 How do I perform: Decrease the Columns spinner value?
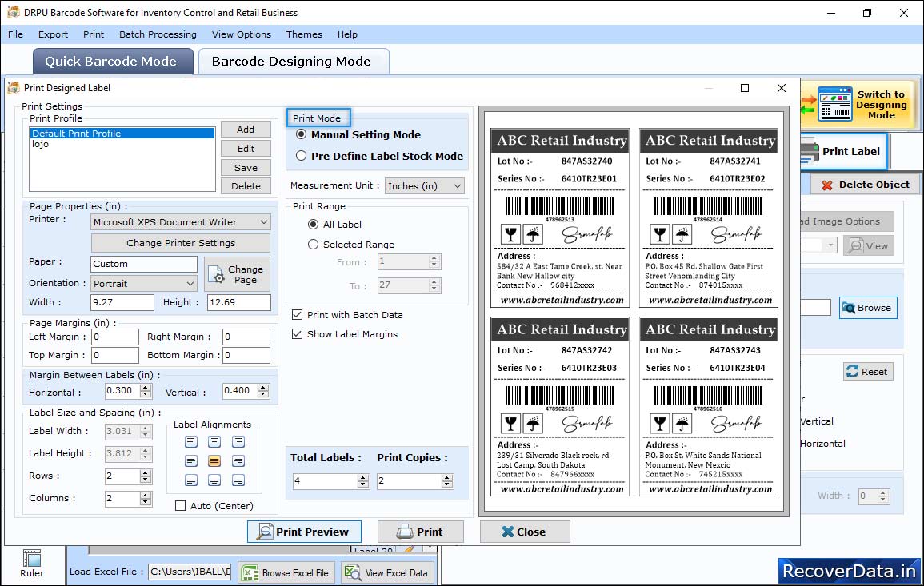(146, 502)
